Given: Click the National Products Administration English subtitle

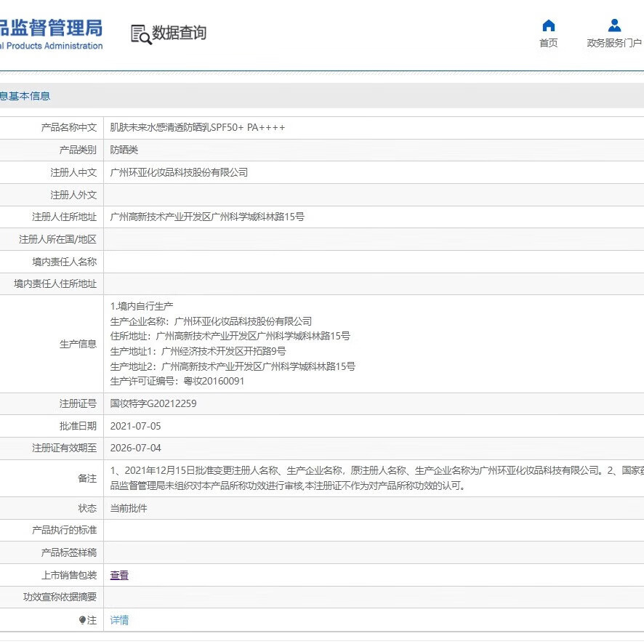Looking at the screenshot, I should (x=51, y=47).
